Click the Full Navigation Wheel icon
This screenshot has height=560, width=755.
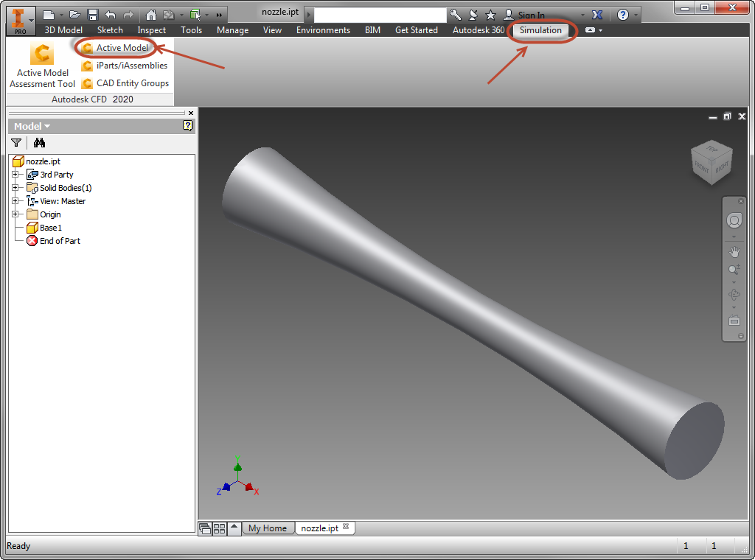coord(734,221)
